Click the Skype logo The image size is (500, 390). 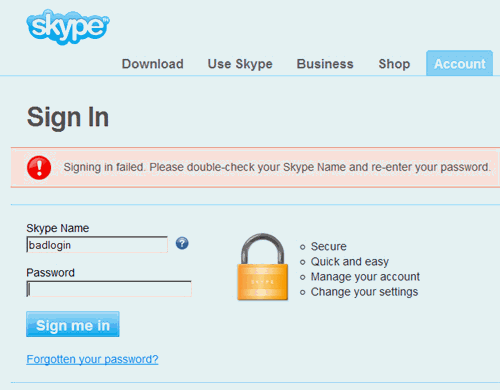pos(68,27)
